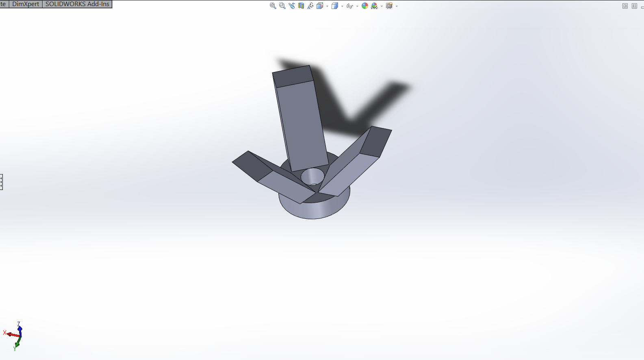644x360 pixels.
Task: Expand View Orientation dropdown arrow
Action: [327, 6]
